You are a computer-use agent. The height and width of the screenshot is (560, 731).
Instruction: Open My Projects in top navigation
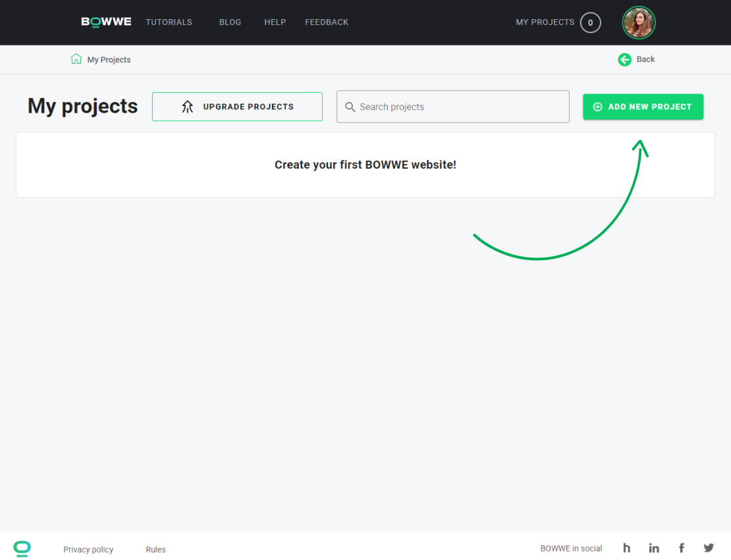pos(545,22)
